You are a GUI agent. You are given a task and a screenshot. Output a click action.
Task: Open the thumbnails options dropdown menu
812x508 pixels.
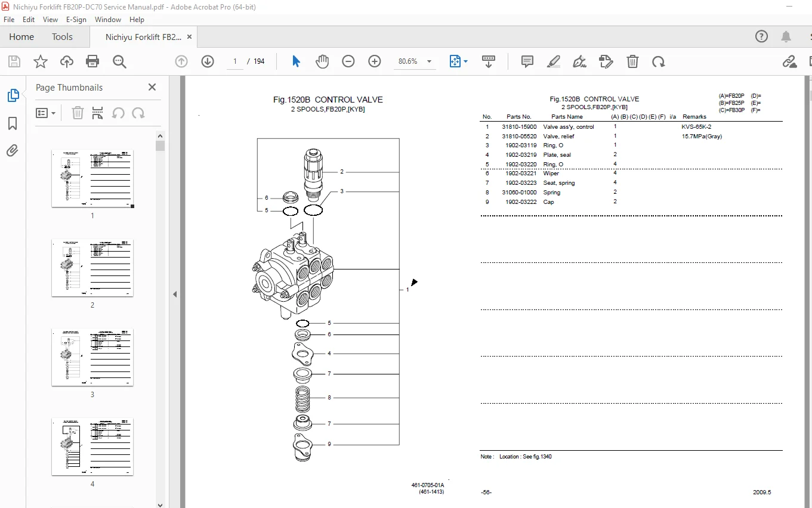point(45,113)
